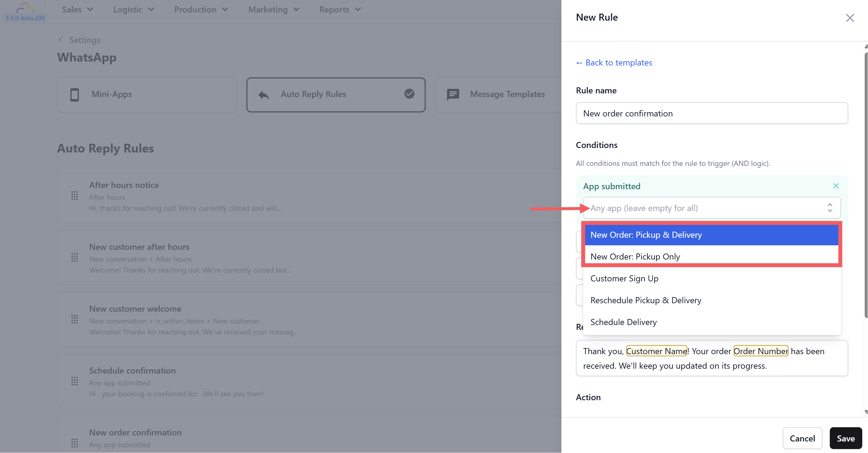Click the Mini-Apps phone icon

(75, 95)
